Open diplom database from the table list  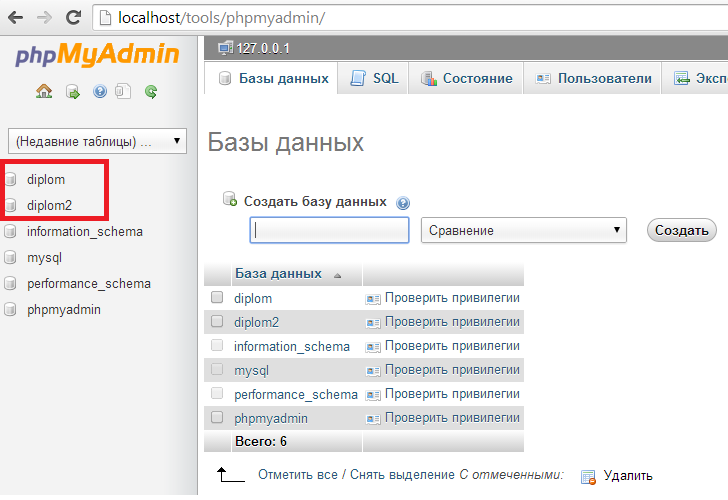[x=253, y=299]
